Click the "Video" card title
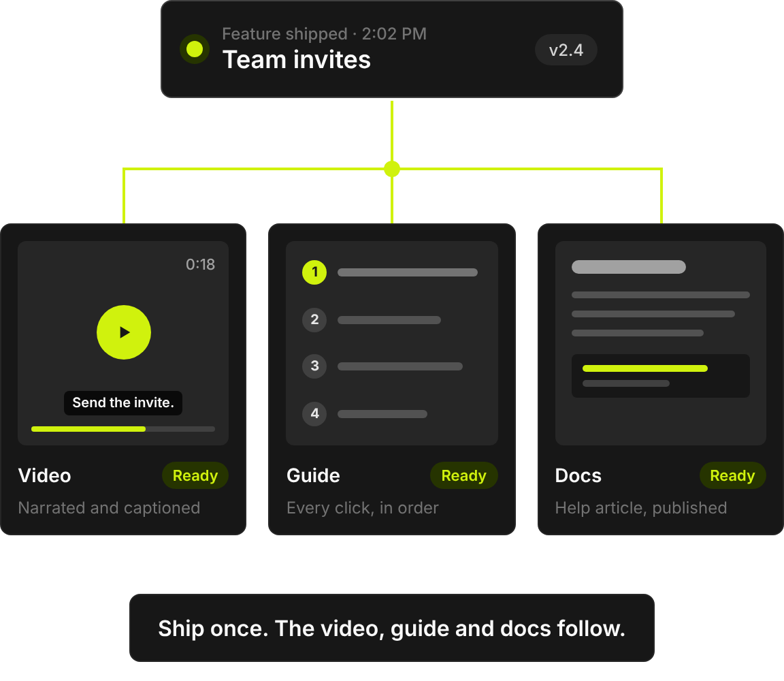 [x=44, y=475]
